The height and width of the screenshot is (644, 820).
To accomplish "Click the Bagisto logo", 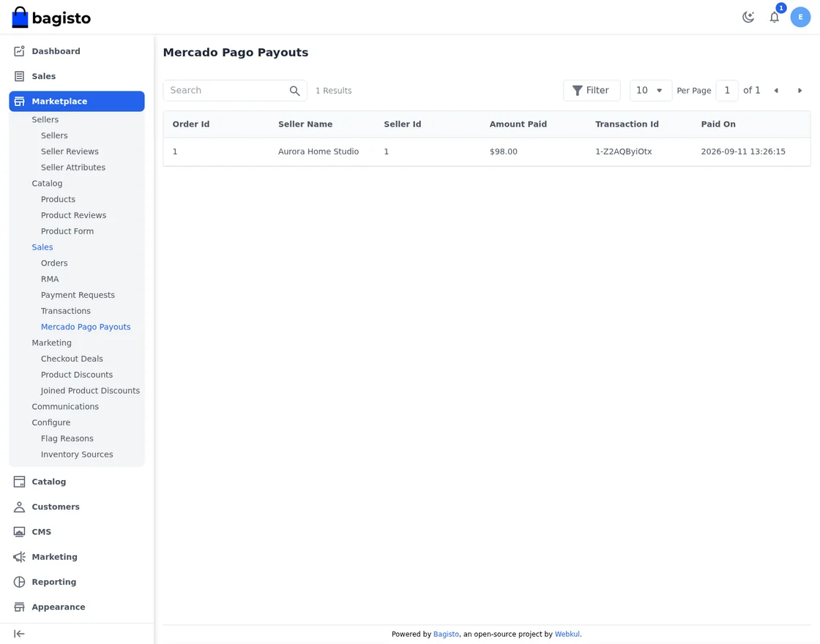I will click(x=51, y=18).
